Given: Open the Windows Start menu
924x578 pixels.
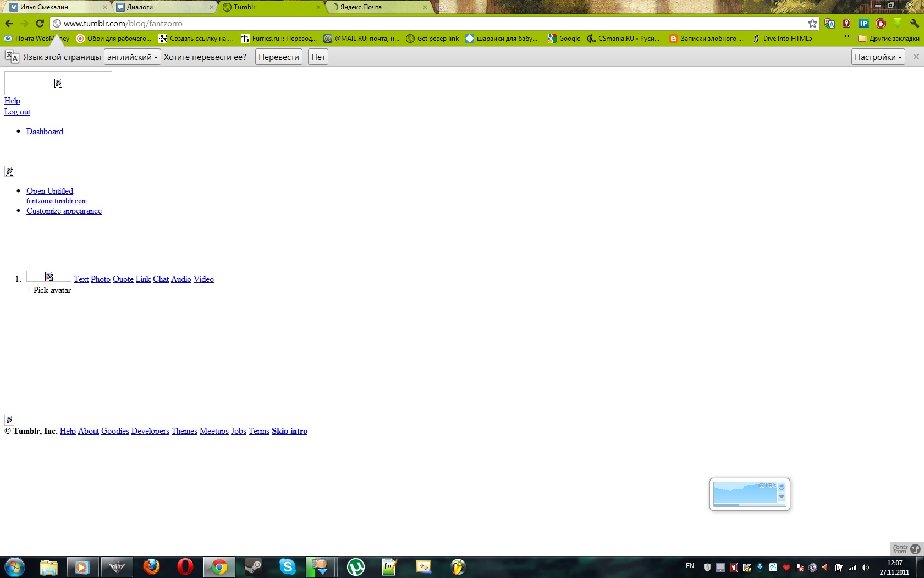Looking at the screenshot, I should pos(14,567).
